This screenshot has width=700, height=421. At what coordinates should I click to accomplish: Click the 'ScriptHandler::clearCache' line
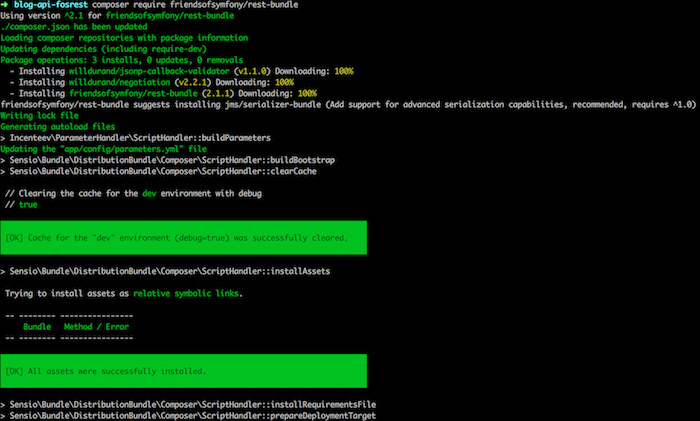click(158, 171)
